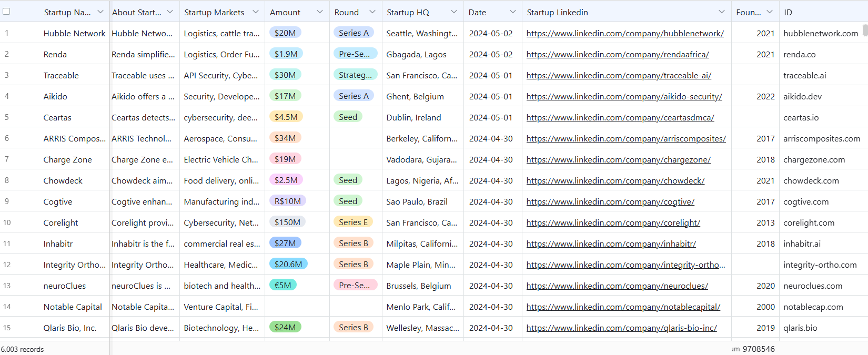Click the vertical scrollbar thumb
Image resolution: width=868 pixels, height=355 pixels.
865,30
